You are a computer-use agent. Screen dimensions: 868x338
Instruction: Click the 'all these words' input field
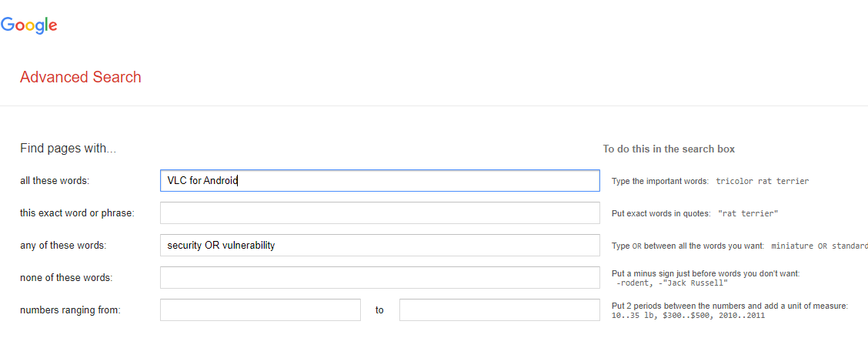(379, 181)
